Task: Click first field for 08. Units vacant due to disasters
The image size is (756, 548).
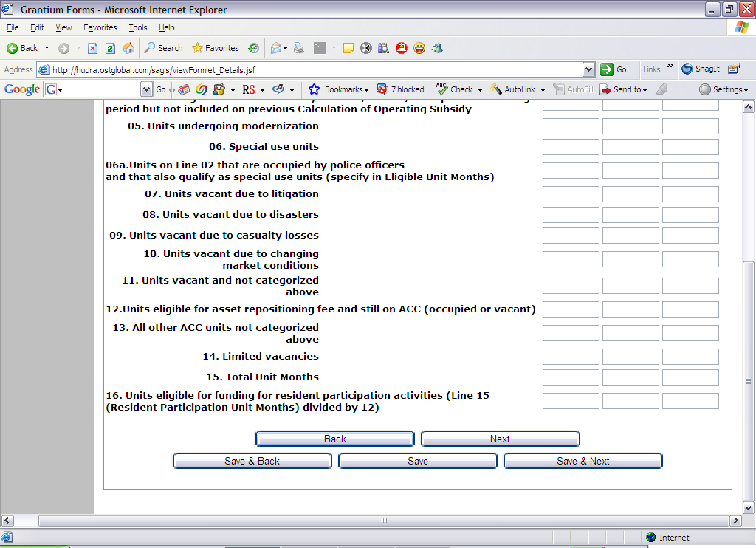Action: coord(571,215)
